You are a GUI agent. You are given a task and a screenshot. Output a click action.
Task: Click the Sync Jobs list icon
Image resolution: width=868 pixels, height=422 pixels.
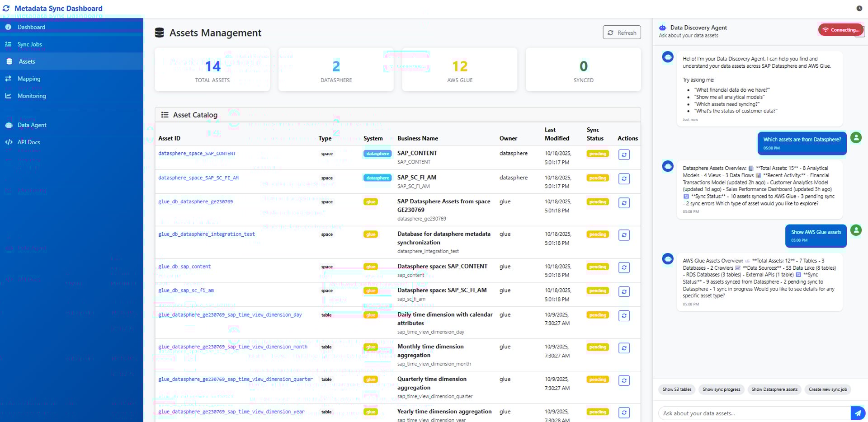[x=8, y=44]
